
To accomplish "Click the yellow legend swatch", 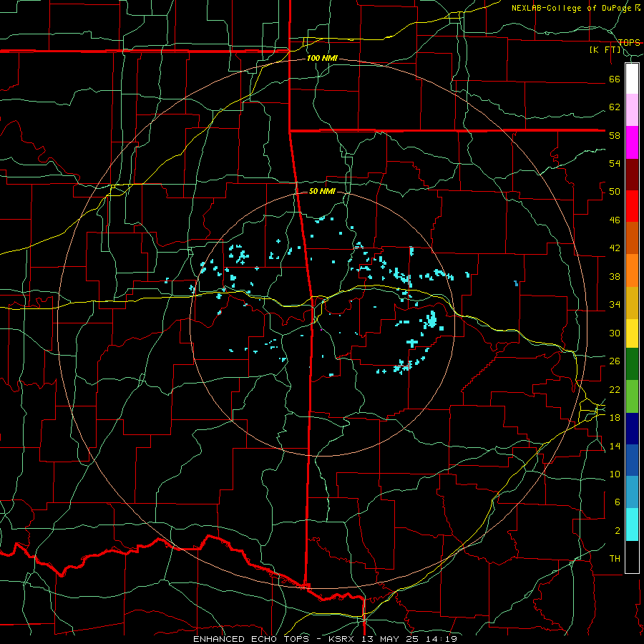I will click(632, 333).
